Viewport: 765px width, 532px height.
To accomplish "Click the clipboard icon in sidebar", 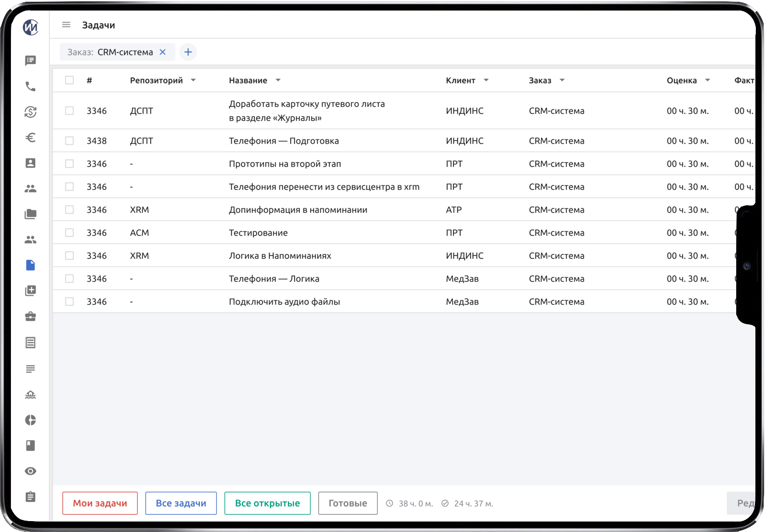I will [x=31, y=497].
